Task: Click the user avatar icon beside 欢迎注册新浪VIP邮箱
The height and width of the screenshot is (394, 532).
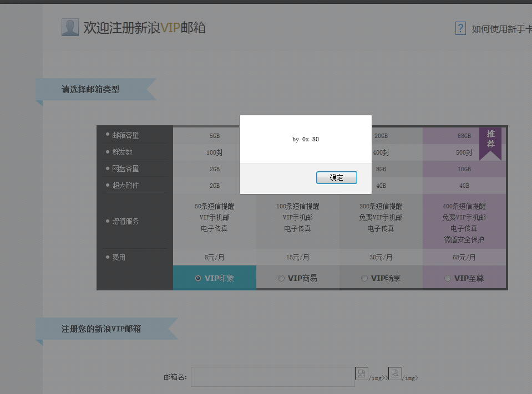Action: coord(70,27)
